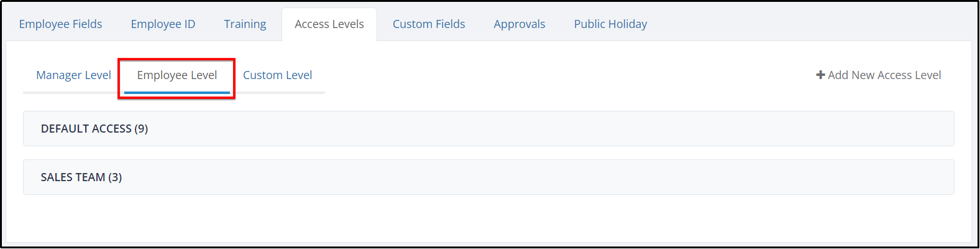This screenshot has height=249, width=980.
Task: Select the Manager Level sub-tab
Action: tap(73, 75)
